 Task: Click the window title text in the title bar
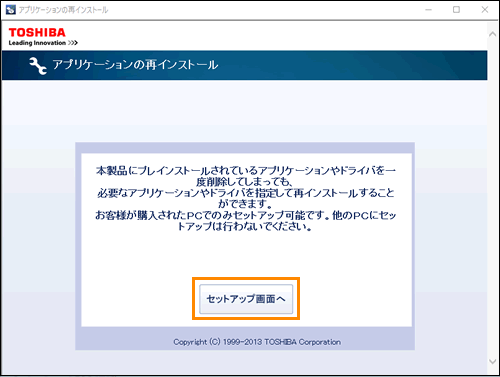pyautogui.click(x=63, y=10)
